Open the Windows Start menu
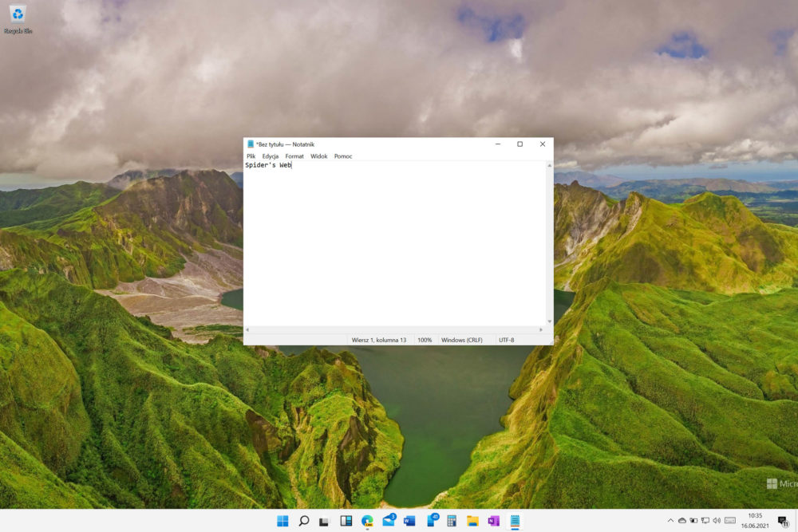 pos(282,521)
